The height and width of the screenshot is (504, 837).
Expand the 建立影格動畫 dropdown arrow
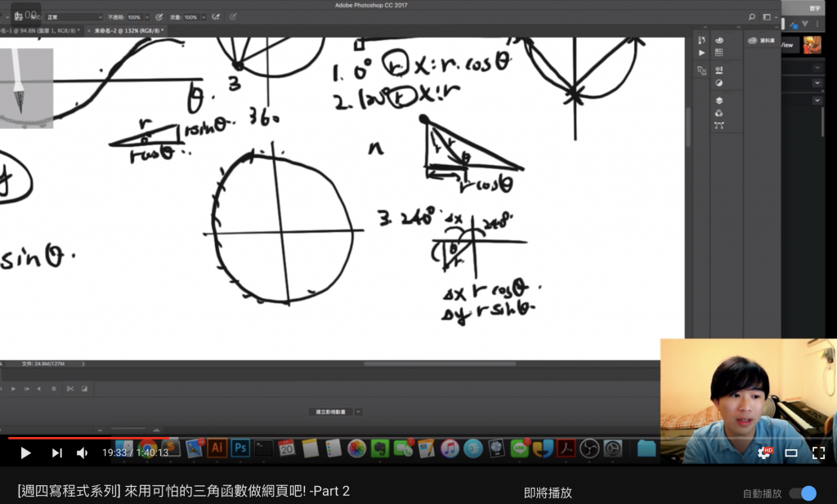pyautogui.click(x=358, y=412)
